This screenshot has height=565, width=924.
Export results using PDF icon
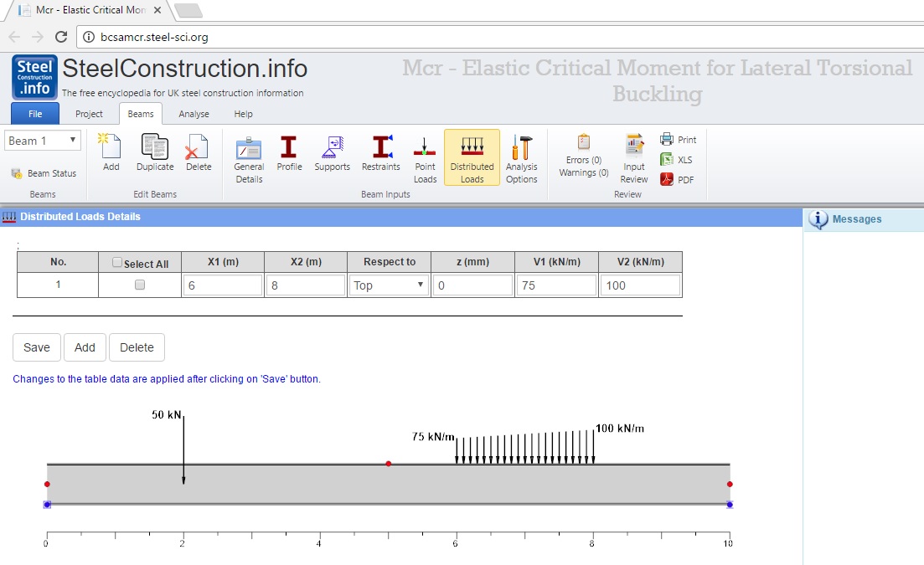pyautogui.click(x=677, y=179)
